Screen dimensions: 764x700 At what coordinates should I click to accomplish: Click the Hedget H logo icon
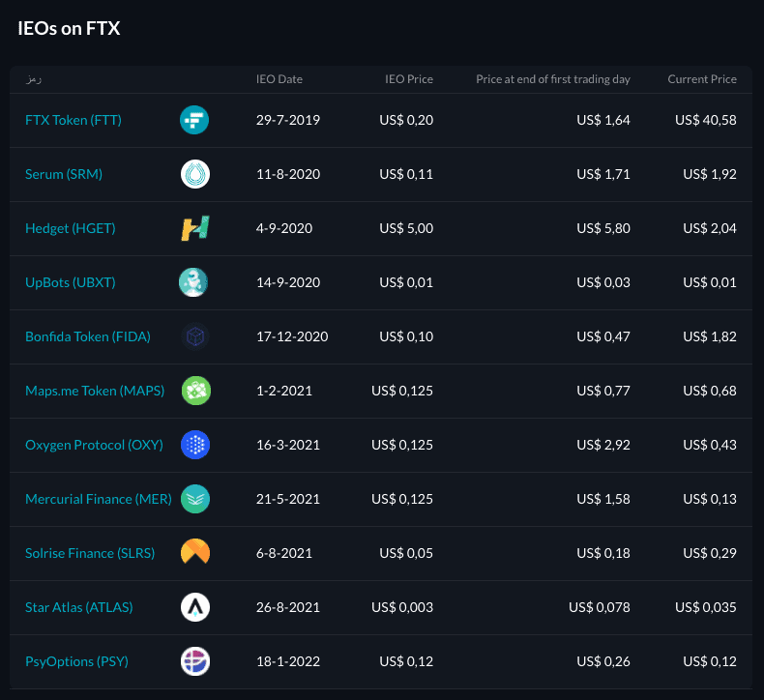click(x=195, y=228)
